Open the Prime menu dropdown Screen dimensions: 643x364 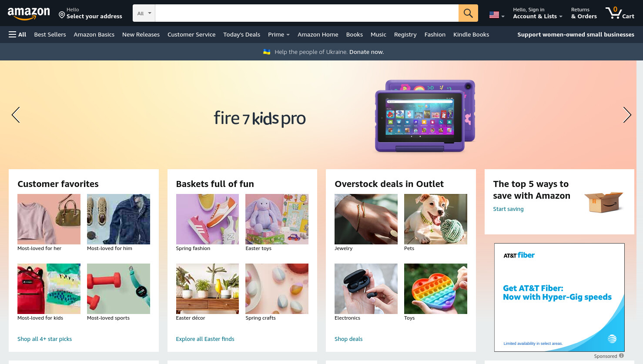pos(279,34)
